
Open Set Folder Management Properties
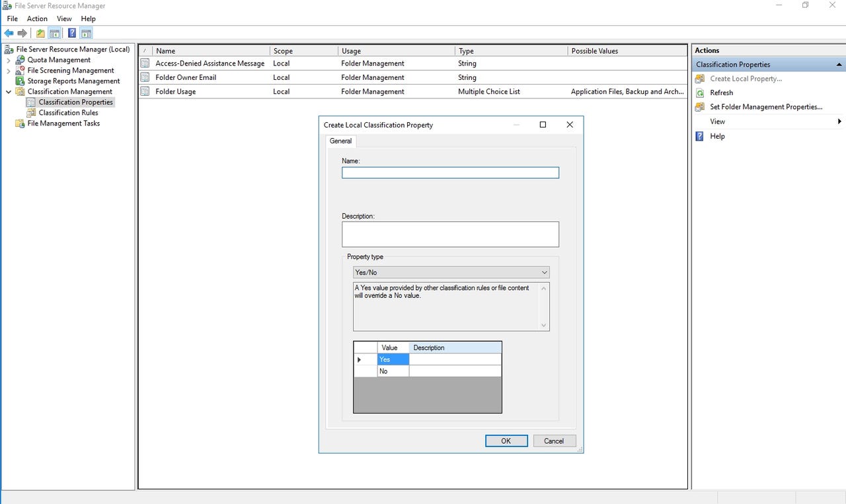[765, 106]
